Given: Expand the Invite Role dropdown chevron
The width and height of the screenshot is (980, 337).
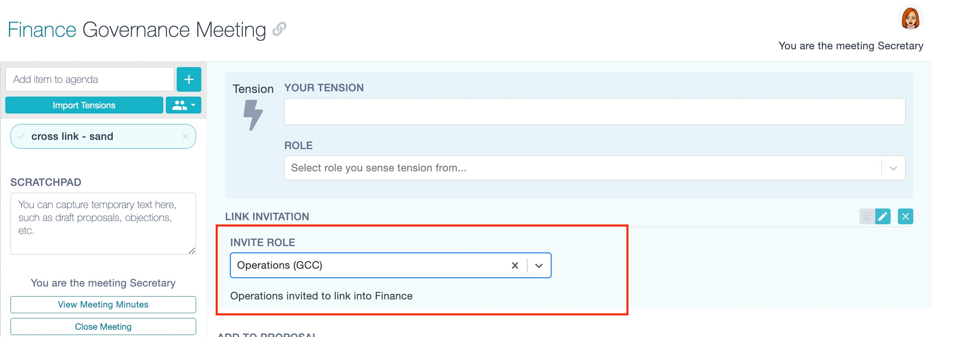Looking at the screenshot, I should (539, 265).
